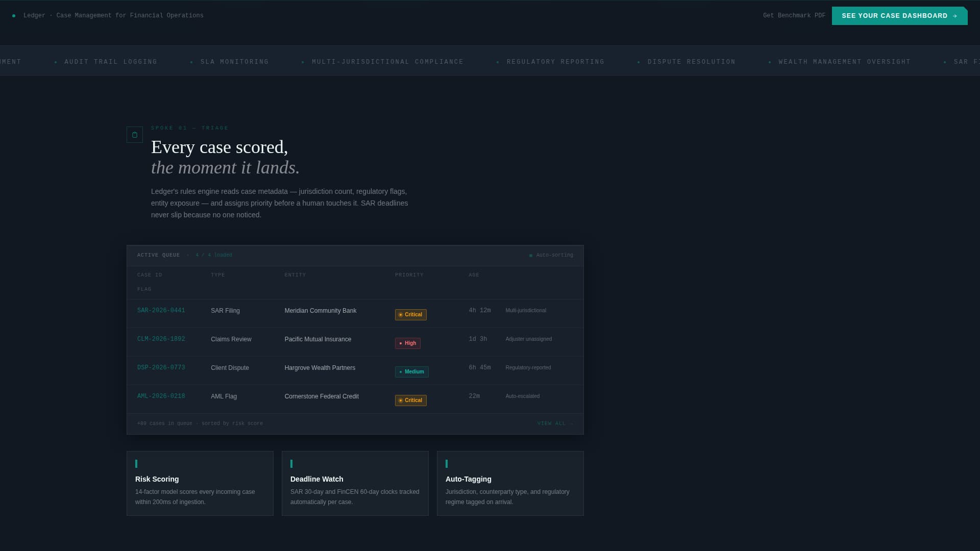Select the Auto-Tagging card
The image size is (980, 551).
[x=510, y=484]
